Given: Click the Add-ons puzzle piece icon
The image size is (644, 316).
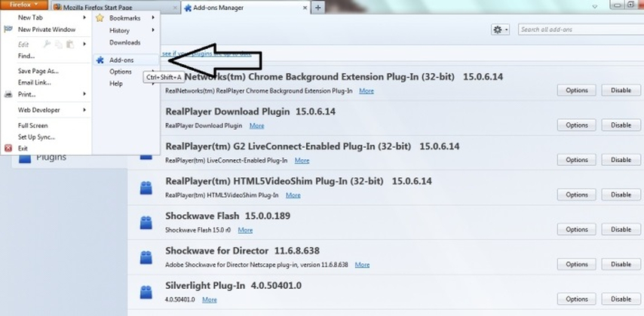Looking at the screenshot, I should click(x=100, y=60).
